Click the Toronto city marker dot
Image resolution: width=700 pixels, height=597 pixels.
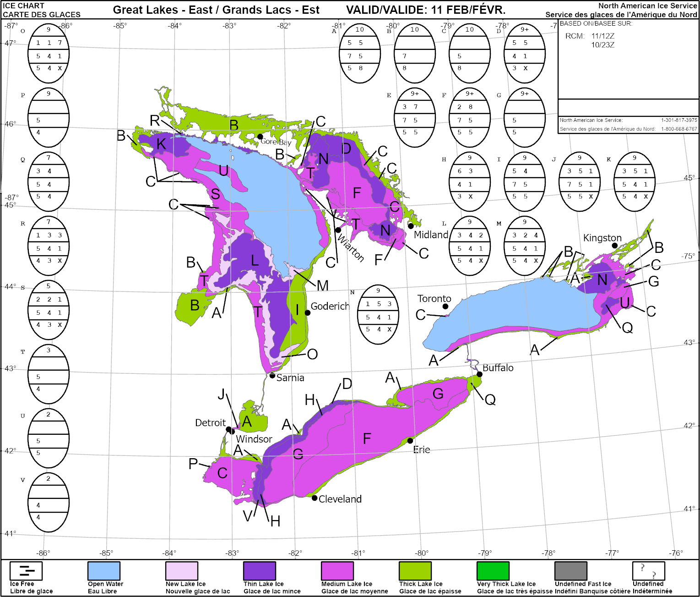tap(445, 306)
